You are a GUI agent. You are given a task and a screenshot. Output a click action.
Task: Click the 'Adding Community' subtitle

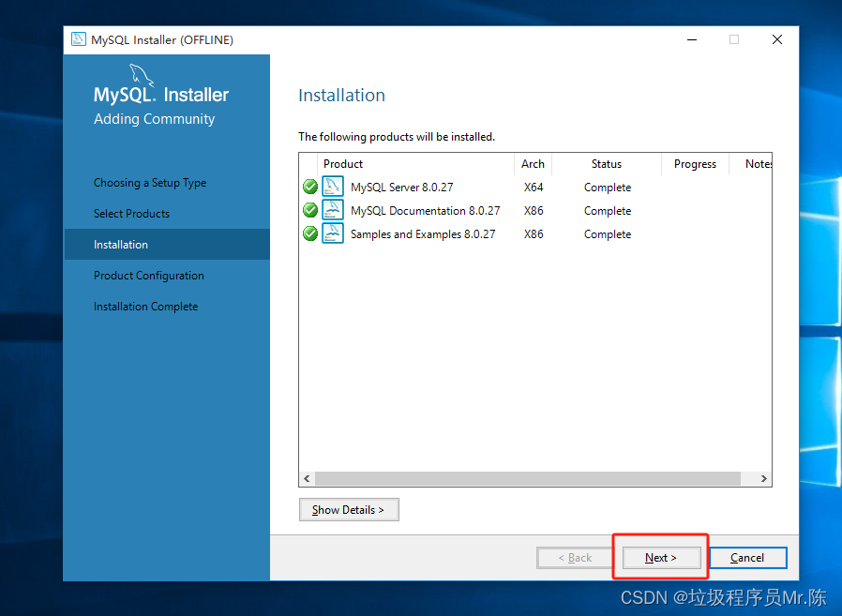[x=154, y=119]
